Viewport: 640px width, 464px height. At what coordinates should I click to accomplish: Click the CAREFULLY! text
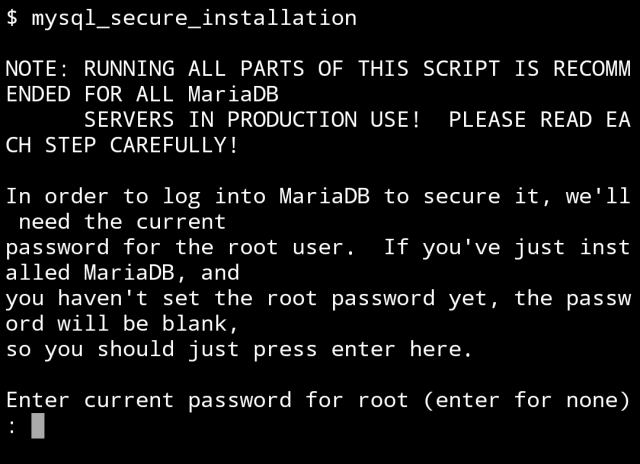174,145
